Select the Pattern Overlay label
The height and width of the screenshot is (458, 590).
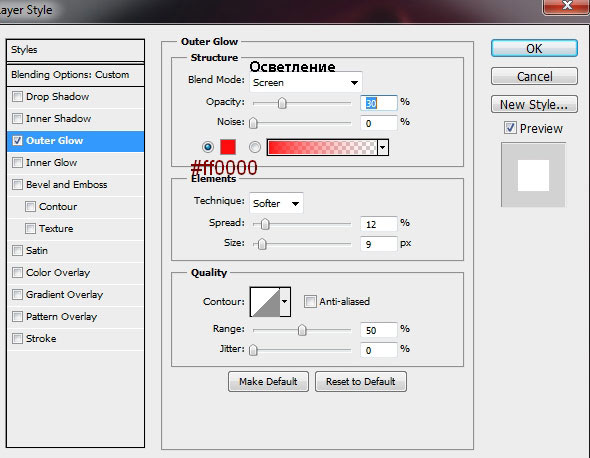coord(61,316)
